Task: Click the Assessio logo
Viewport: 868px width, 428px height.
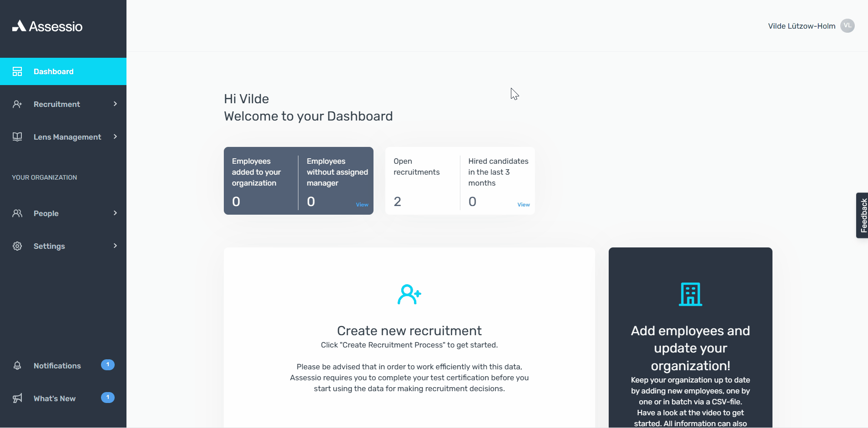Action: pos(47,25)
